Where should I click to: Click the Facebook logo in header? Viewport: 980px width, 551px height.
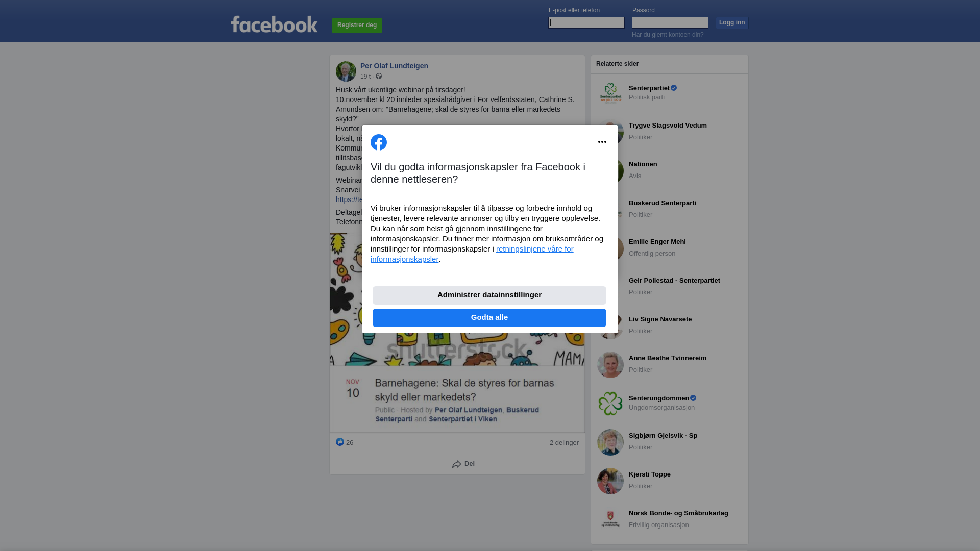point(274,24)
